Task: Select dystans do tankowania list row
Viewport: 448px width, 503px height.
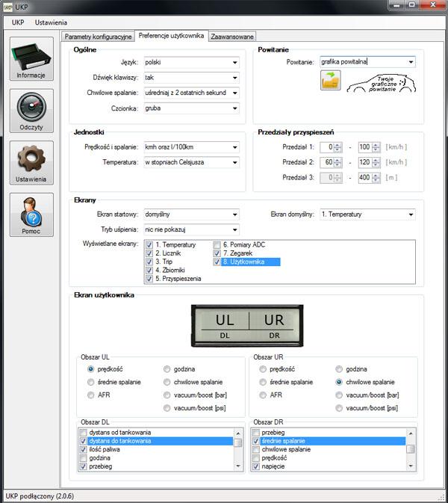Action: coord(156,441)
